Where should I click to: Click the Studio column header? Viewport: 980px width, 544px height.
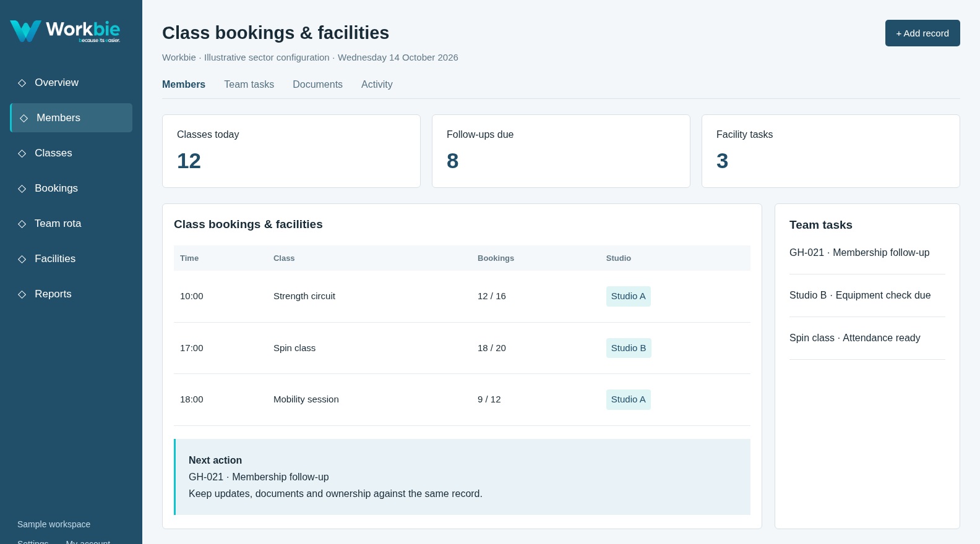[x=619, y=258]
